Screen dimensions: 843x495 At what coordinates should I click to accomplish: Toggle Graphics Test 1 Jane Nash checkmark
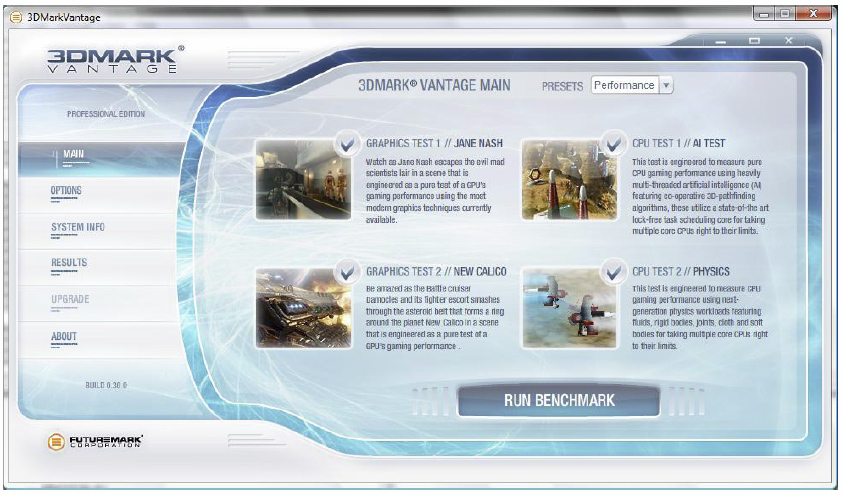point(347,144)
